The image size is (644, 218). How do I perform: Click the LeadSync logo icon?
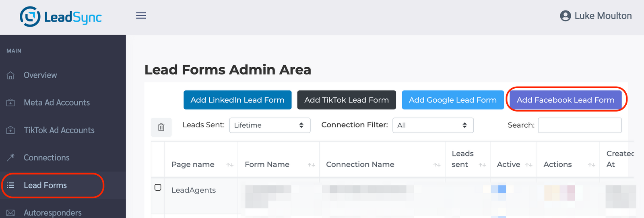30,17
